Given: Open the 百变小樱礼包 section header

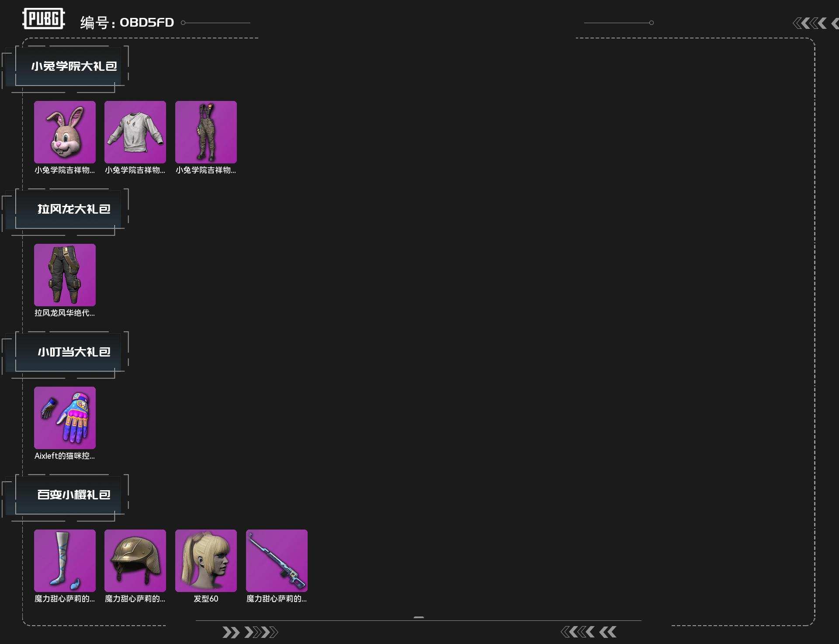Looking at the screenshot, I should (73, 495).
